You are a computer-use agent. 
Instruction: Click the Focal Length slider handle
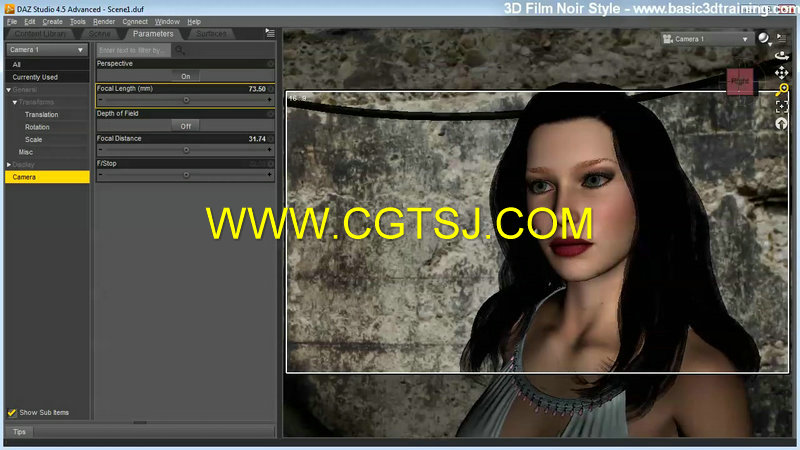tap(186, 100)
